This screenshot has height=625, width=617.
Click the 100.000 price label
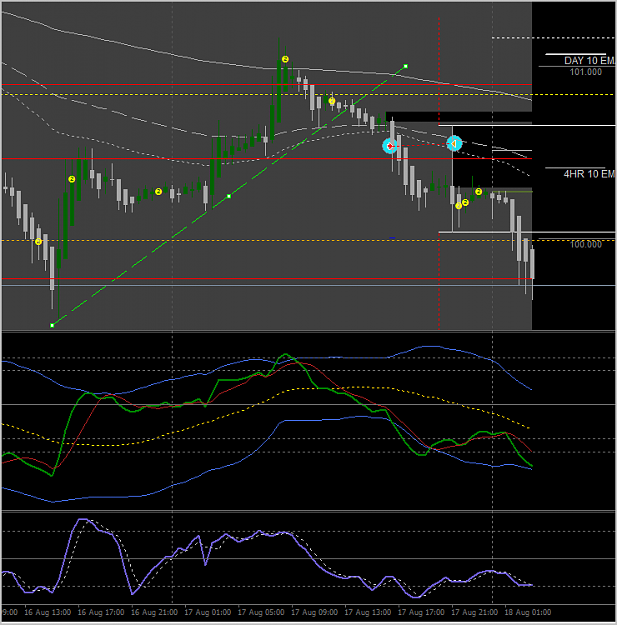click(586, 244)
